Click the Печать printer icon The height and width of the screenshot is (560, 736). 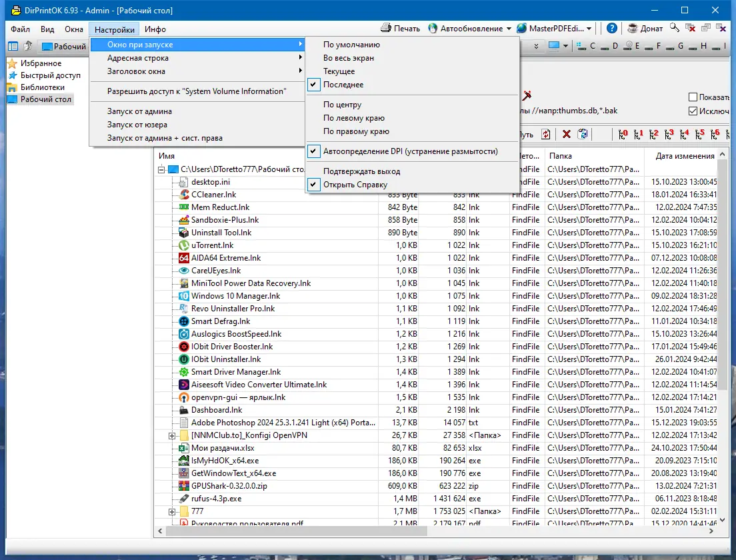tap(386, 28)
